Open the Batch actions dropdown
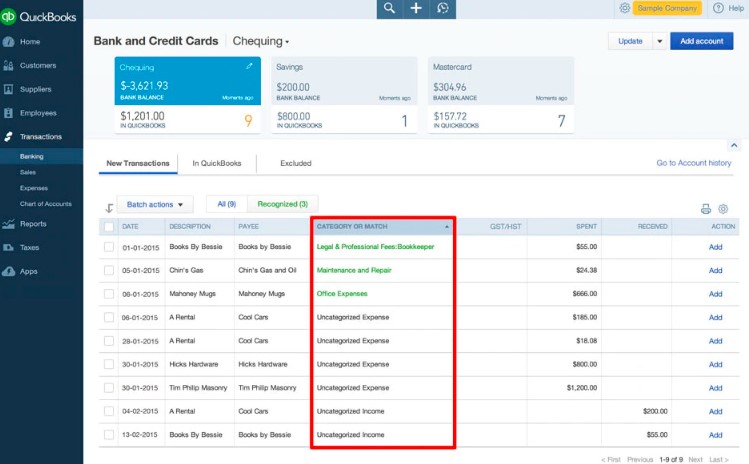The width and height of the screenshot is (749, 464). (155, 205)
